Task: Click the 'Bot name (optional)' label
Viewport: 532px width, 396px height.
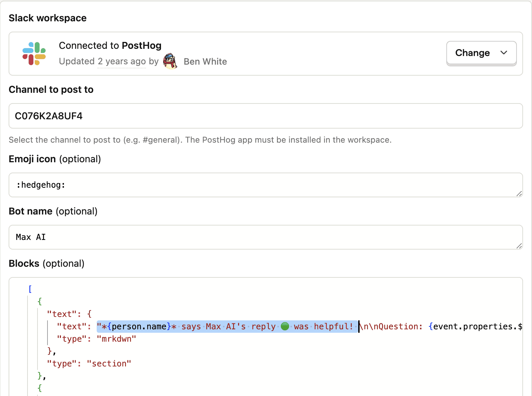Action: 53,211
